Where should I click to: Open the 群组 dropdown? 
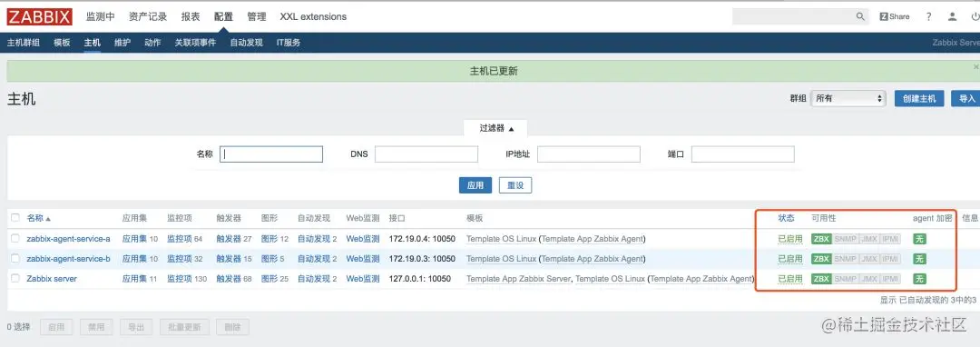tap(848, 98)
